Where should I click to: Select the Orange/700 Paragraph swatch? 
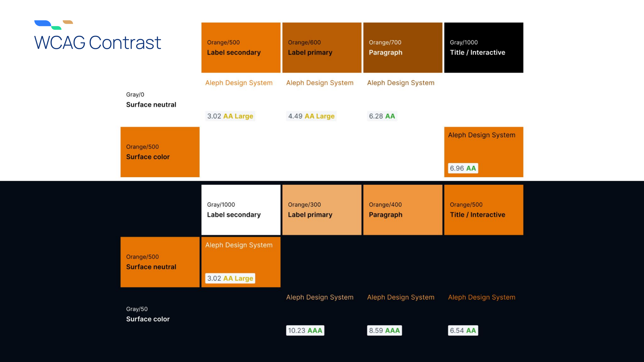point(402,48)
